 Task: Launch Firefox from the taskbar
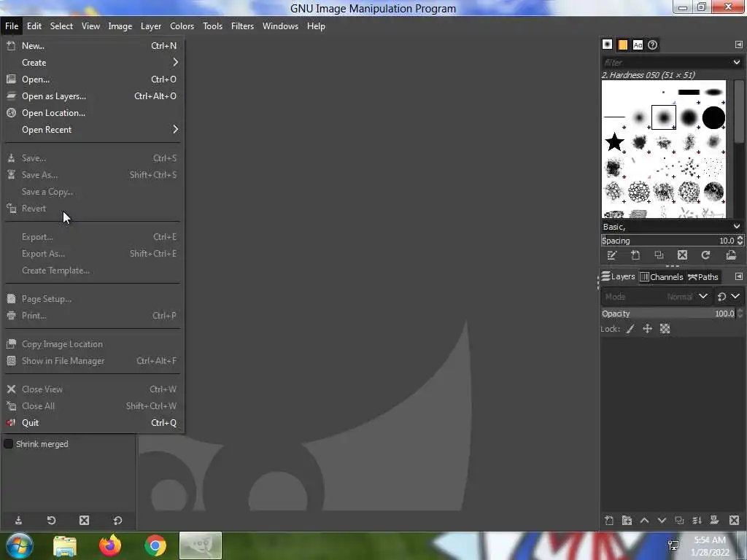[110, 545]
